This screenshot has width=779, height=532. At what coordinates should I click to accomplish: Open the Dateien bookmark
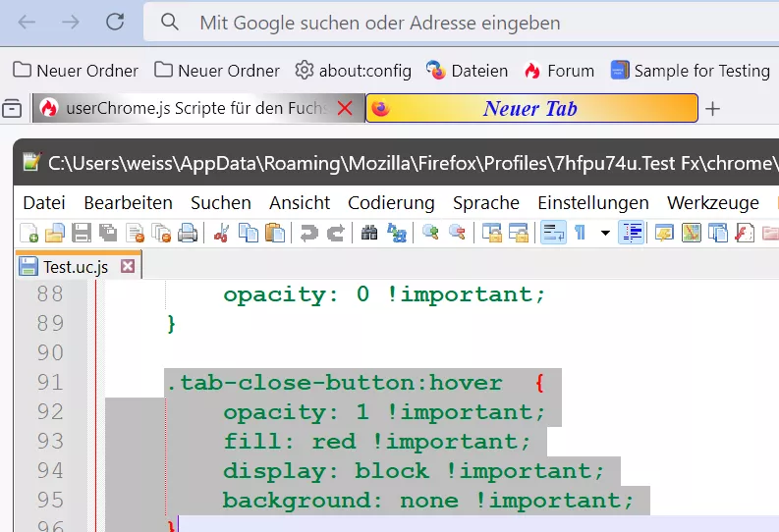[467, 71]
